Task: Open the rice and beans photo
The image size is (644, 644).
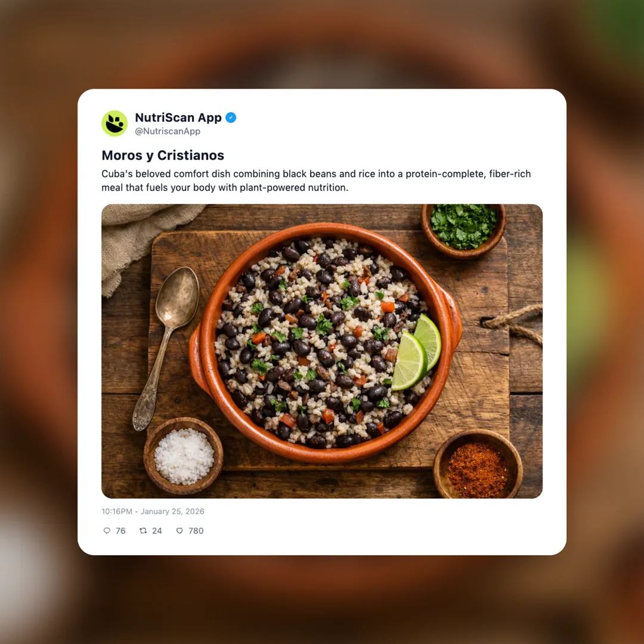Action: pyautogui.click(x=322, y=351)
